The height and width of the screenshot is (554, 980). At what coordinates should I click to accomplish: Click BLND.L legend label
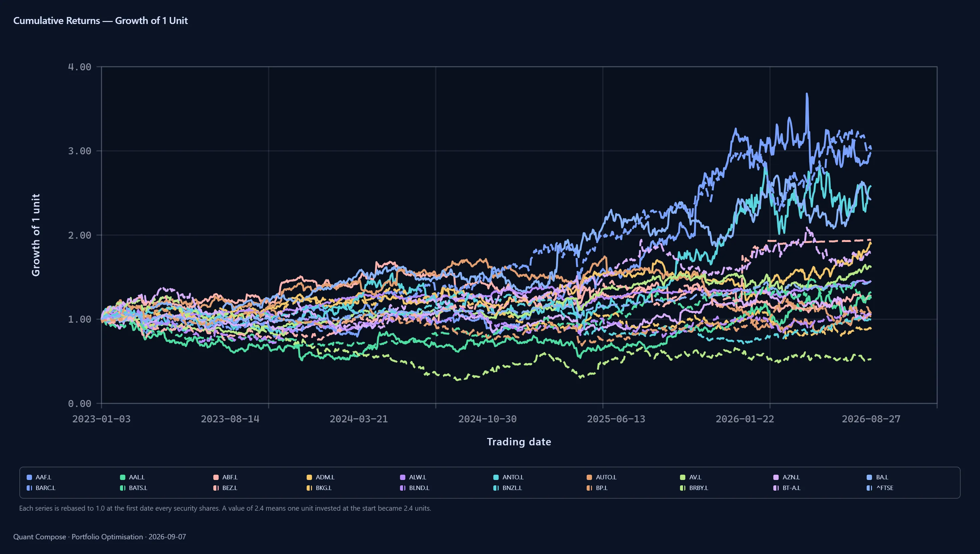tap(419, 488)
